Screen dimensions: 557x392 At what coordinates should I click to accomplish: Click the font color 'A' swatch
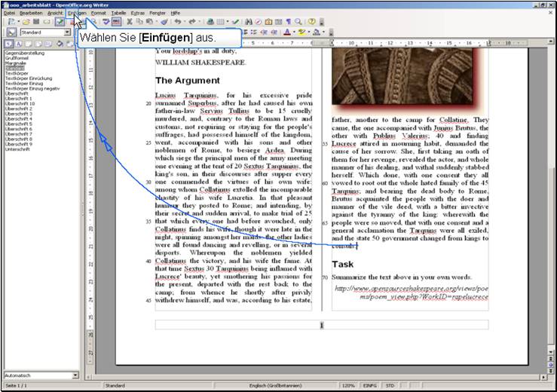click(288, 33)
